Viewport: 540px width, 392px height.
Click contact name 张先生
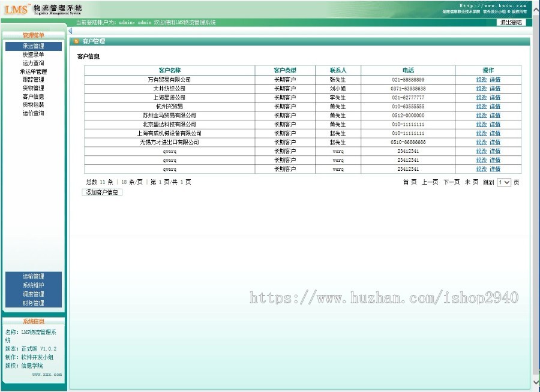pos(337,80)
